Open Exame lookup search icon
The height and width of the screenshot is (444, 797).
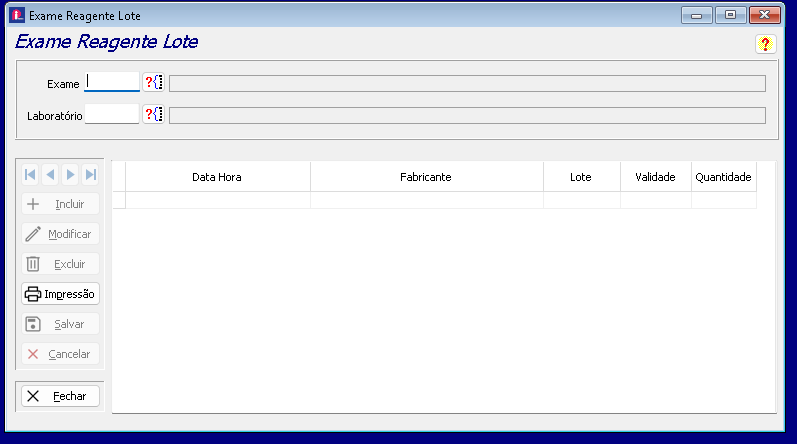click(153, 83)
